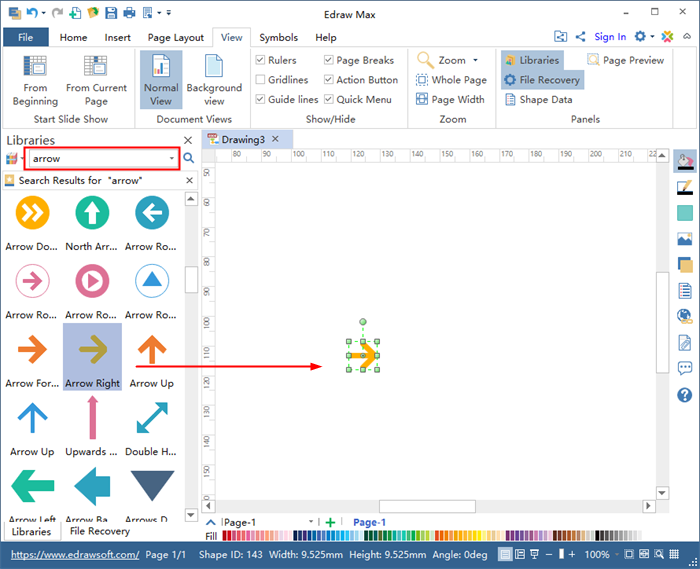Open the Shape Data panel
This screenshot has height=569, width=700.
pos(538,99)
